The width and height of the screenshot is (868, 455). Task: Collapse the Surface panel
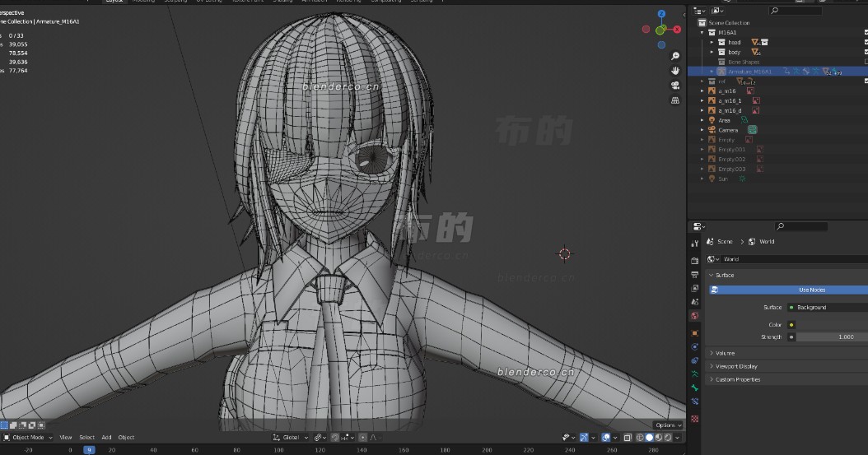click(x=712, y=276)
